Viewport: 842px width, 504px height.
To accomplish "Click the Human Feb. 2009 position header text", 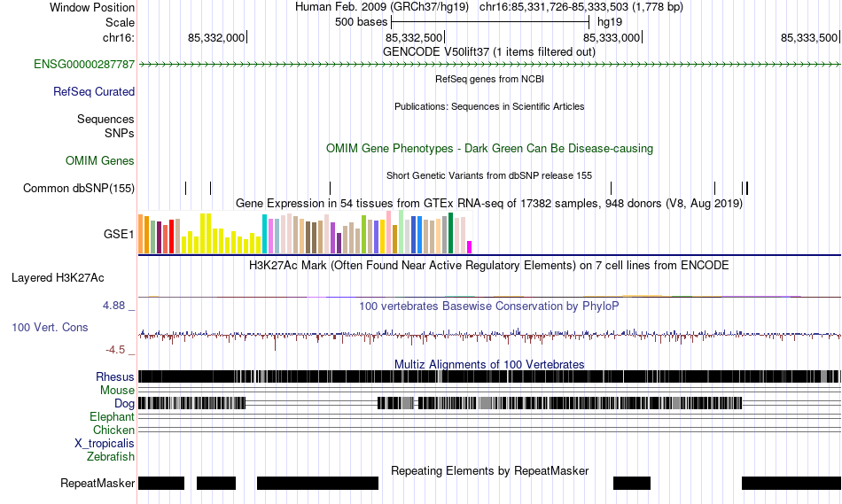I will (489, 7).
